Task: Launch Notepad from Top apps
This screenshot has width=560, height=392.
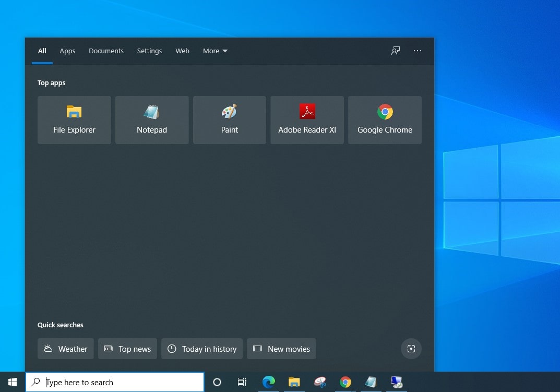Action: tap(151, 120)
